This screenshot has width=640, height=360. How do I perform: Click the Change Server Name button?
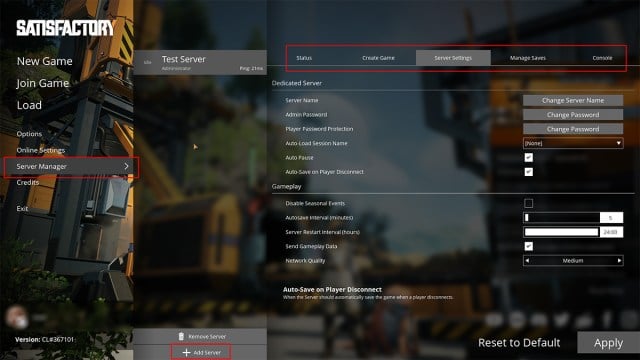573,100
